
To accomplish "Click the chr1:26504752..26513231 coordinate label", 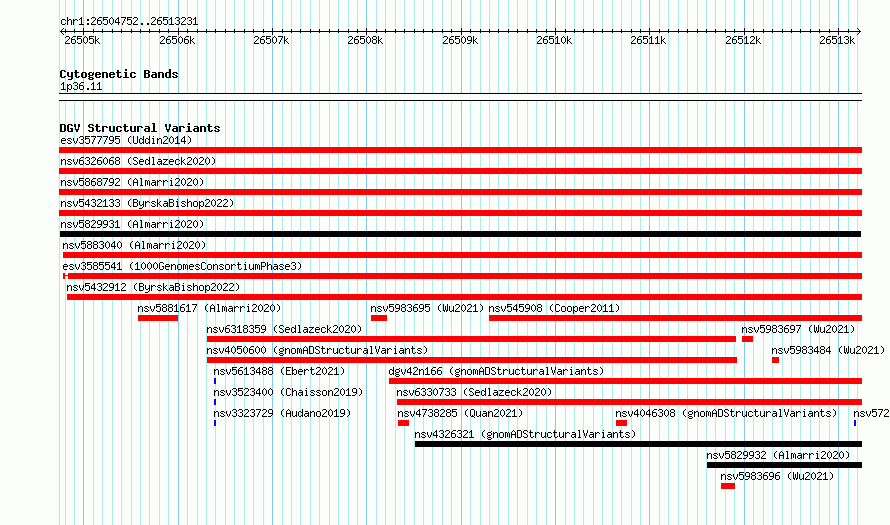I will coord(129,21).
